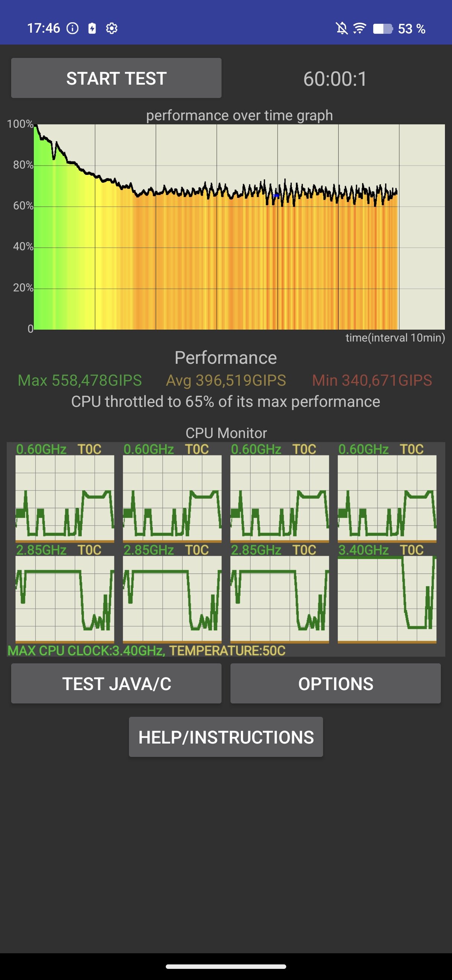Tap the Wi-Fi signal icon
Screen dimensions: 452x980
(x=359, y=28)
